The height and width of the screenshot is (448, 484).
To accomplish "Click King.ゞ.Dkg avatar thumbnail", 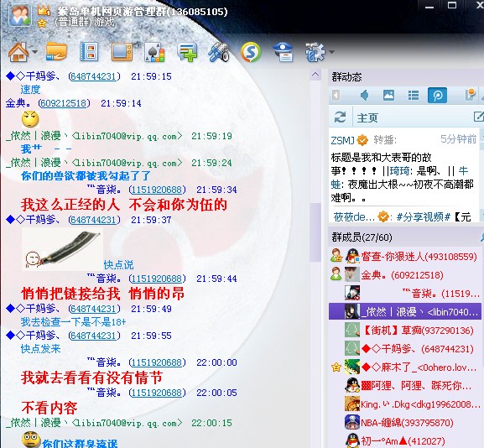I will pos(352,404).
